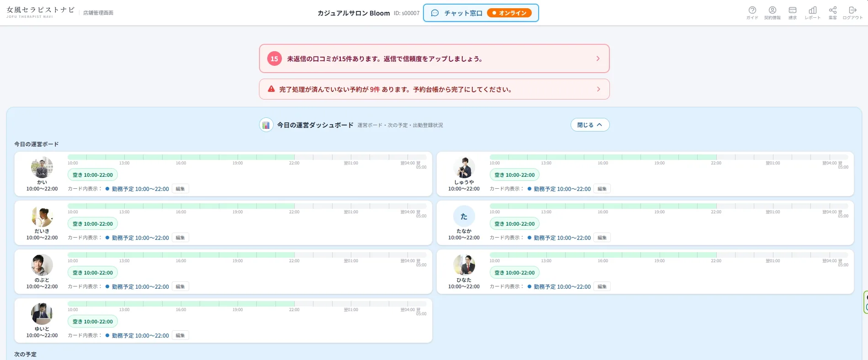The height and width of the screenshot is (360, 868).
Task: Select 空き 10:00-22:00 chip for しゅうや
Action: pos(514,175)
